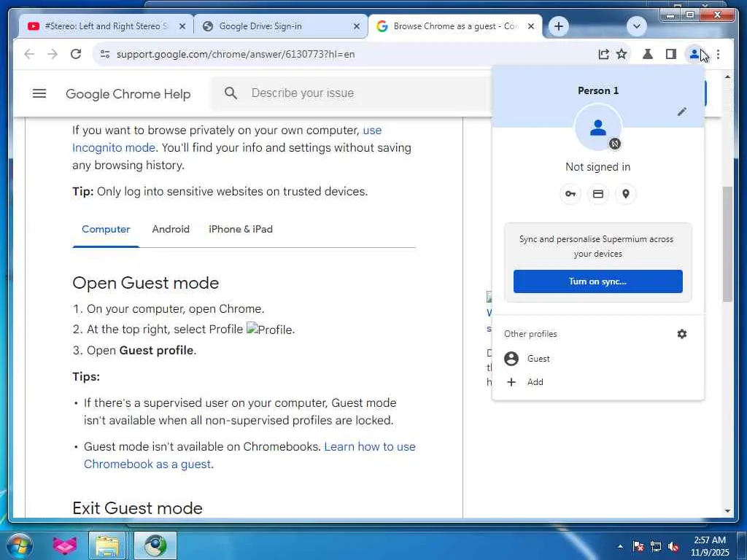This screenshot has height=560, width=747.
Task: Close the Browse Chrome as guest tab
Action: (531, 27)
